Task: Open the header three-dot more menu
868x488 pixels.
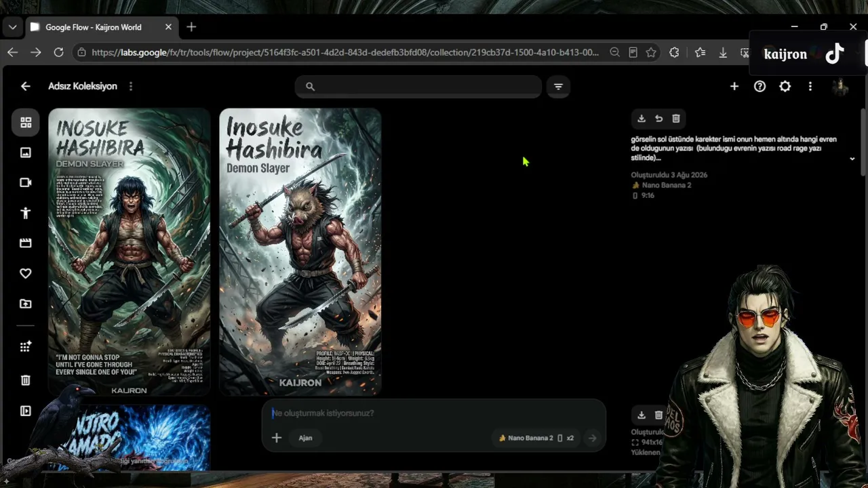Action: tap(810, 86)
